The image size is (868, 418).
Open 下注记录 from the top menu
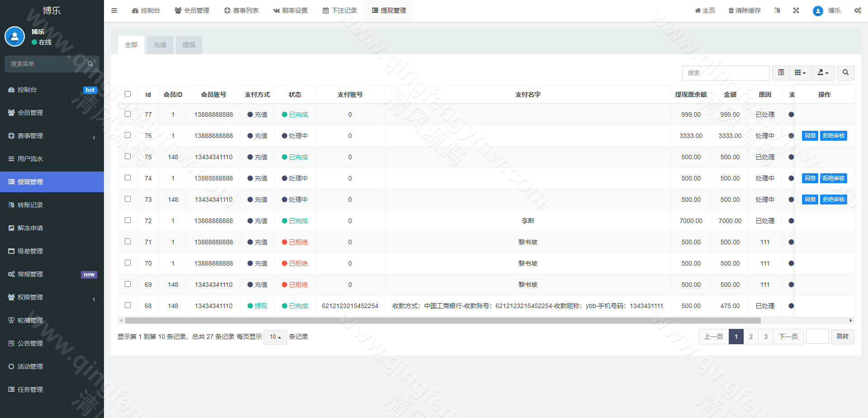click(x=341, y=10)
